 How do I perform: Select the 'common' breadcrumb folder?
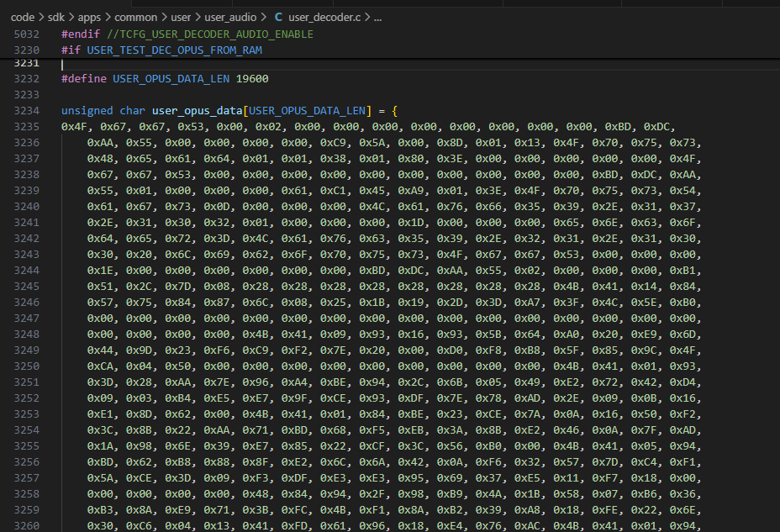[x=136, y=18]
